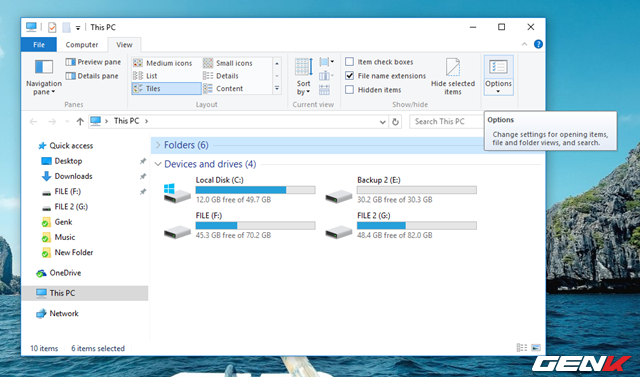Open FILE 2 (G:) drive tile
The height and width of the screenshot is (377, 640).
(401, 225)
